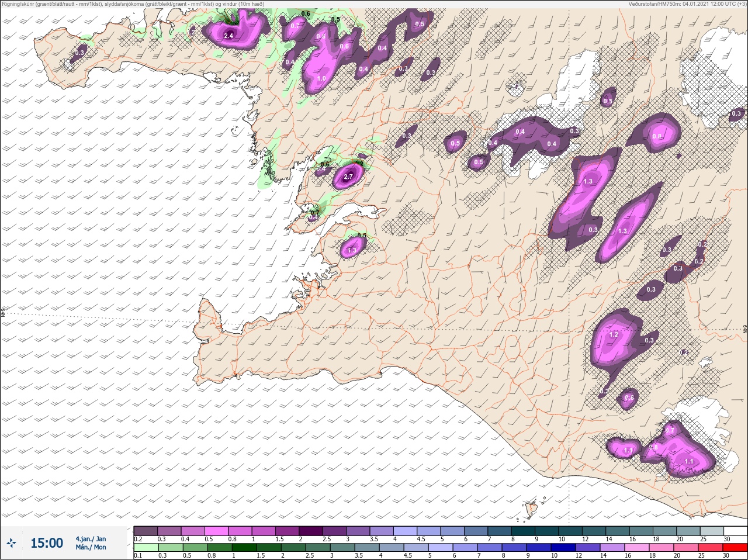This screenshot has width=748, height=560.
Task: Click the 15:00 forecast time label
Action: click(x=47, y=543)
